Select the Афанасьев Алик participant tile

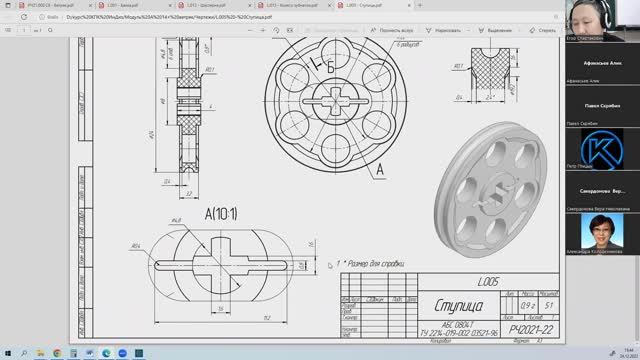(602, 64)
